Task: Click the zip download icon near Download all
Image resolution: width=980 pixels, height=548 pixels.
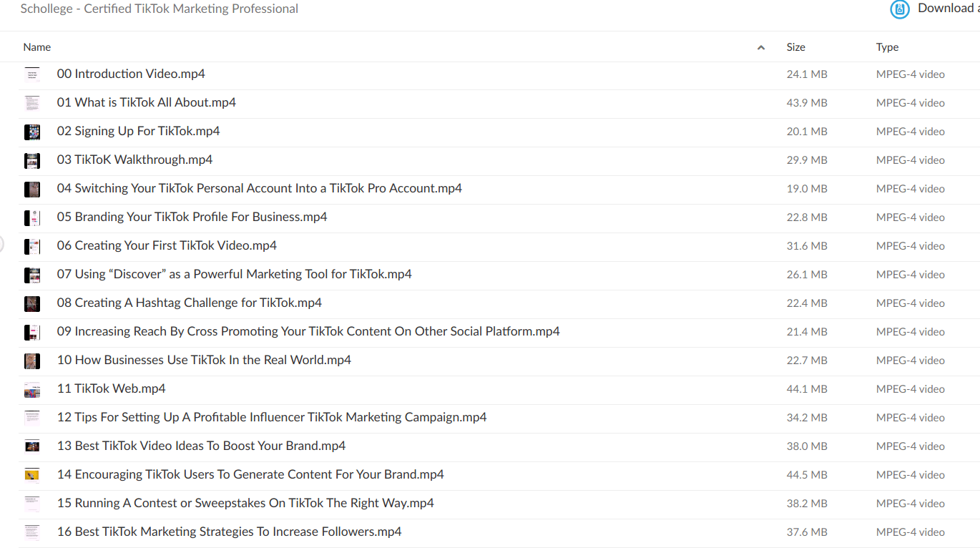Action: click(x=899, y=9)
